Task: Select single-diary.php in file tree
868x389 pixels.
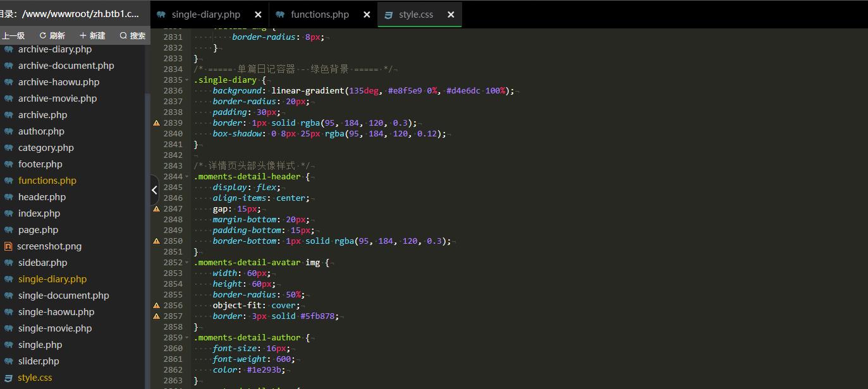Action: pyautogui.click(x=52, y=279)
